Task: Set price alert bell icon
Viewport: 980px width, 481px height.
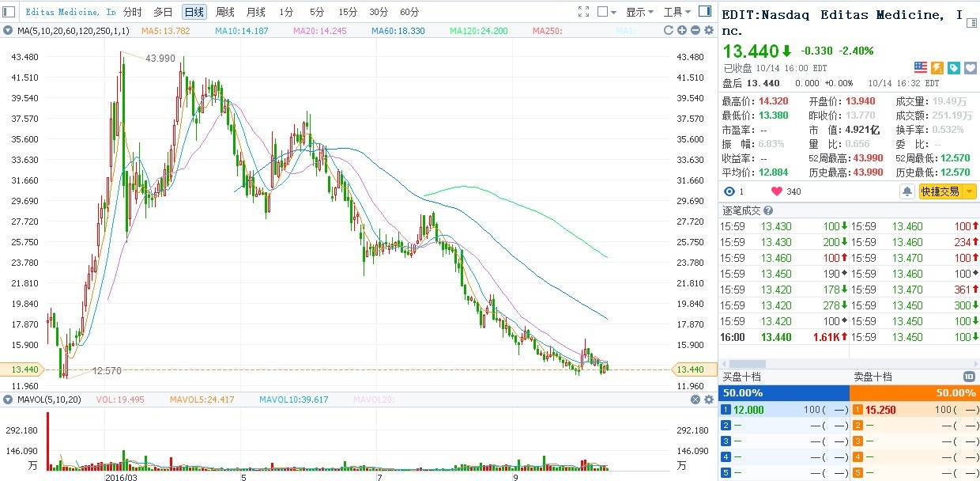Action: [x=907, y=191]
